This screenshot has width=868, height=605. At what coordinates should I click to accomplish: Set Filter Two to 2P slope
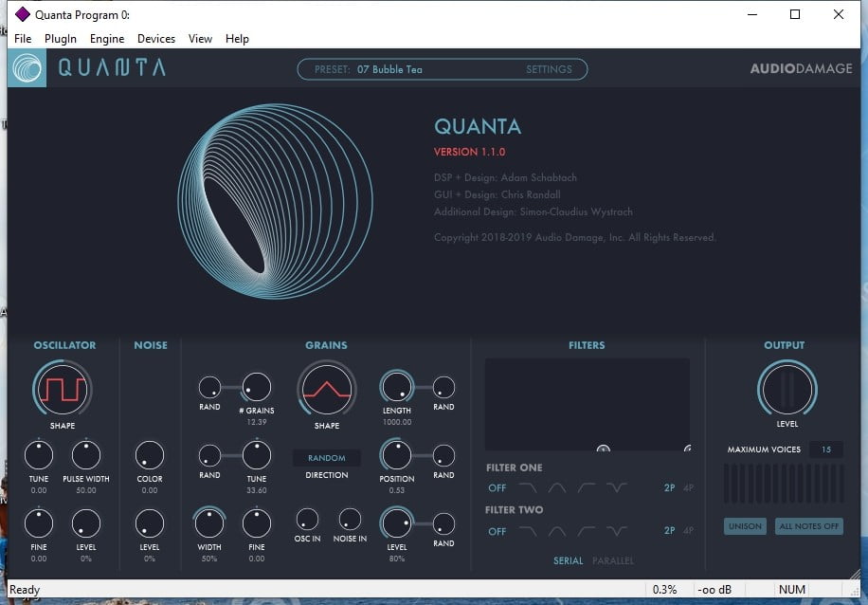click(x=669, y=531)
